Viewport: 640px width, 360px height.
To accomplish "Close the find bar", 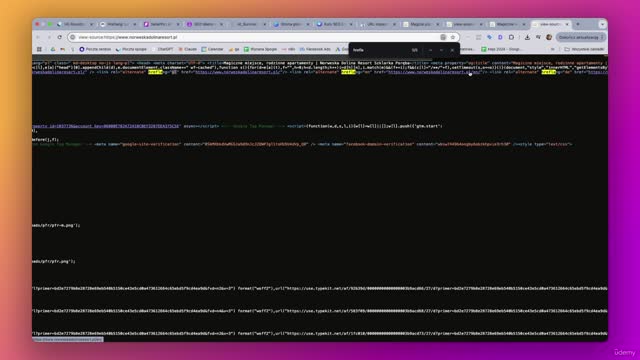I will (452, 50).
